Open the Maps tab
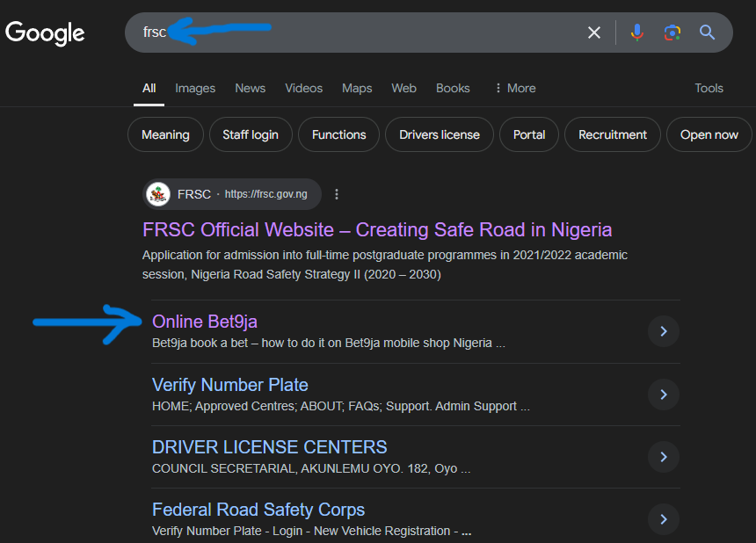Screen dimensions: 756x543 tap(357, 88)
